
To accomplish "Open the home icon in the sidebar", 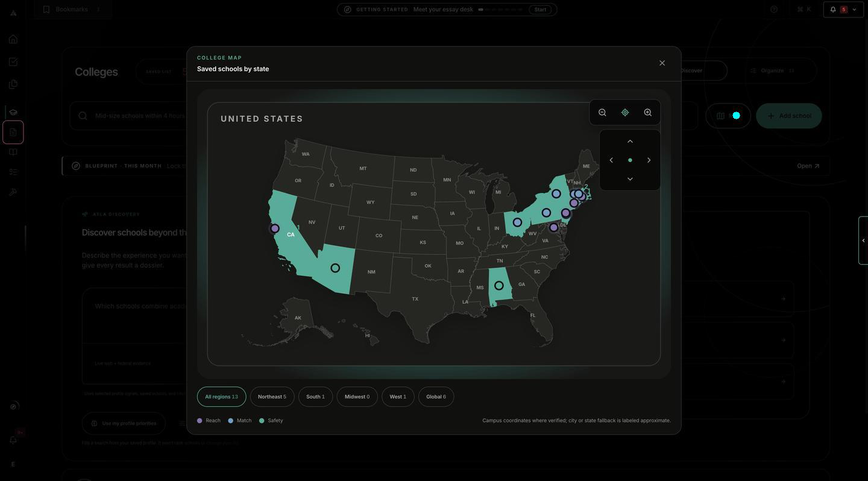I will pos(13,39).
